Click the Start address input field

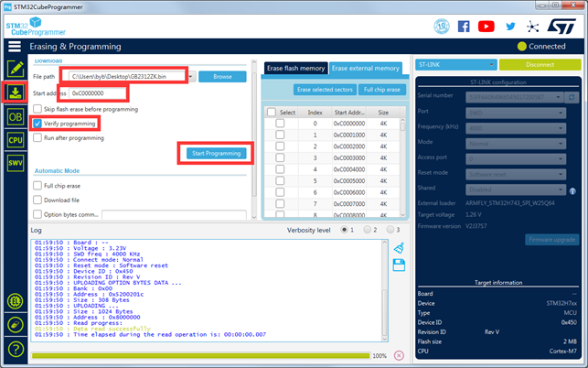coord(98,93)
